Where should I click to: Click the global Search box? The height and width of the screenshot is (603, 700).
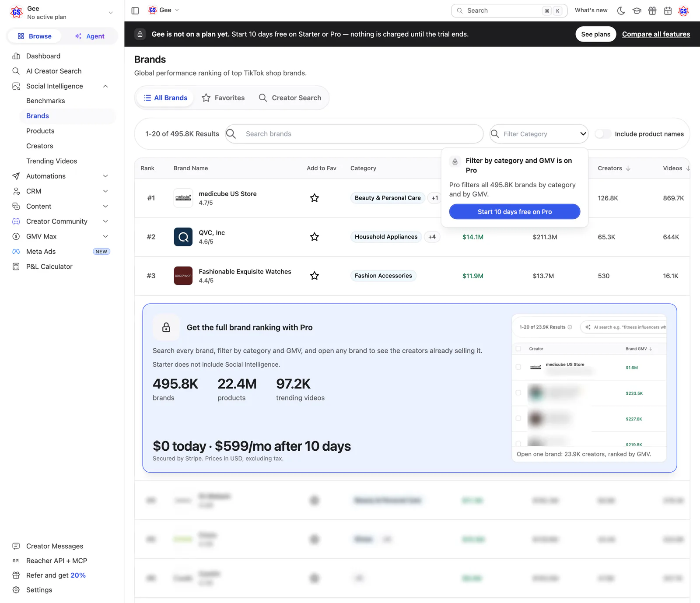[x=509, y=11]
